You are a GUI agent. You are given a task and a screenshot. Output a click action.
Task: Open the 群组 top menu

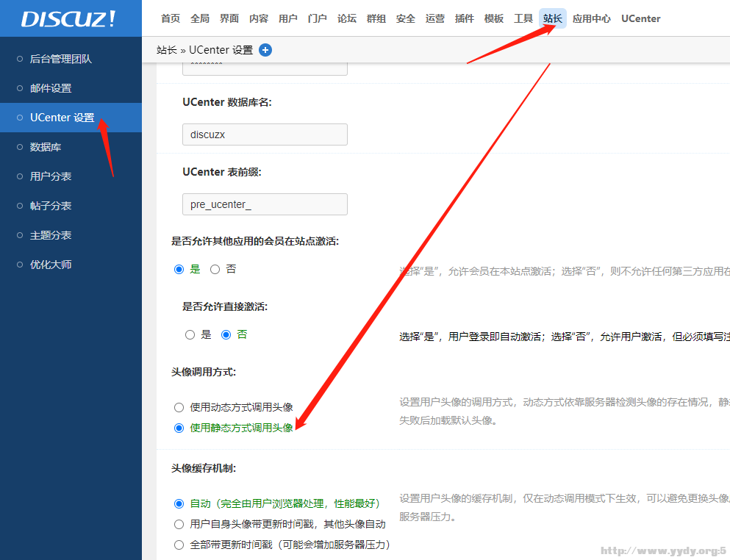click(376, 18)
